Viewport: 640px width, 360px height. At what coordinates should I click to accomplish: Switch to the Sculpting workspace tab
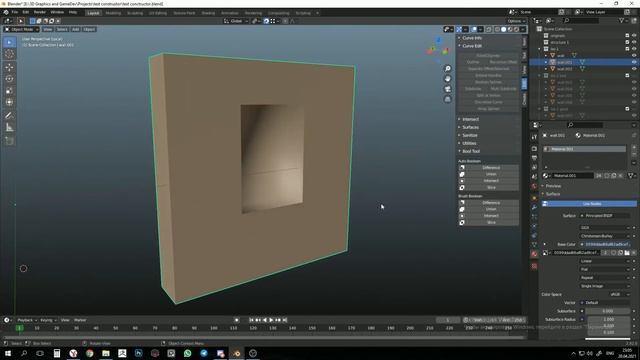coord(135,13)
